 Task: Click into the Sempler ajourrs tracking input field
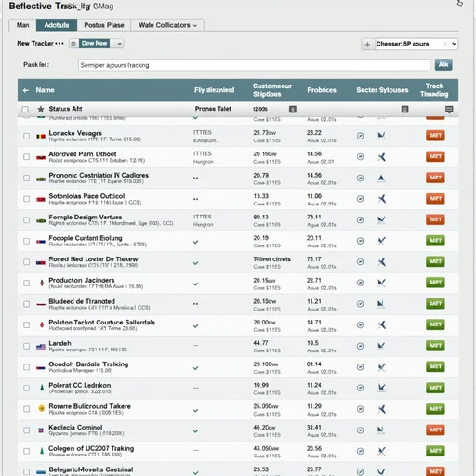[254, 65]
